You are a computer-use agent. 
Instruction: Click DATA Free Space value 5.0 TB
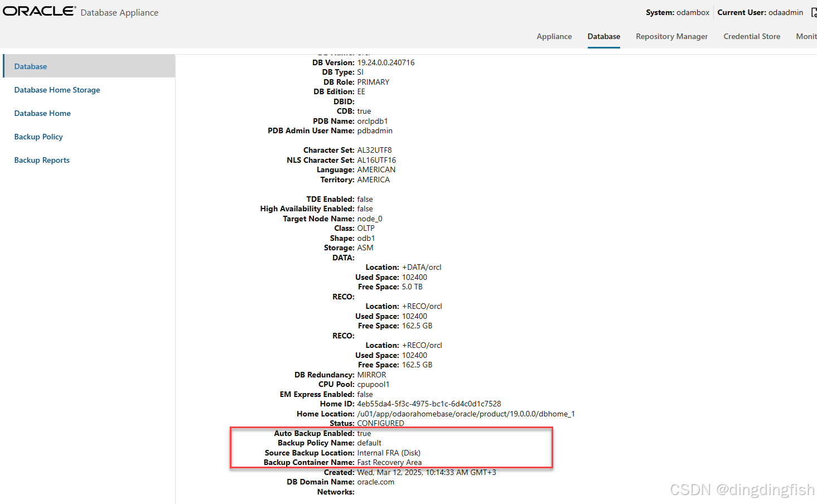(x=412, y=287)
